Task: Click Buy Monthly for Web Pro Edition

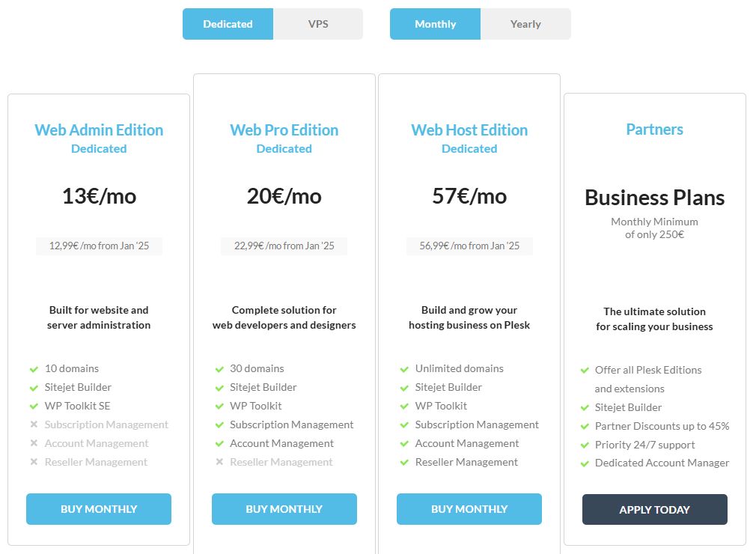Action: click(284, 509)
